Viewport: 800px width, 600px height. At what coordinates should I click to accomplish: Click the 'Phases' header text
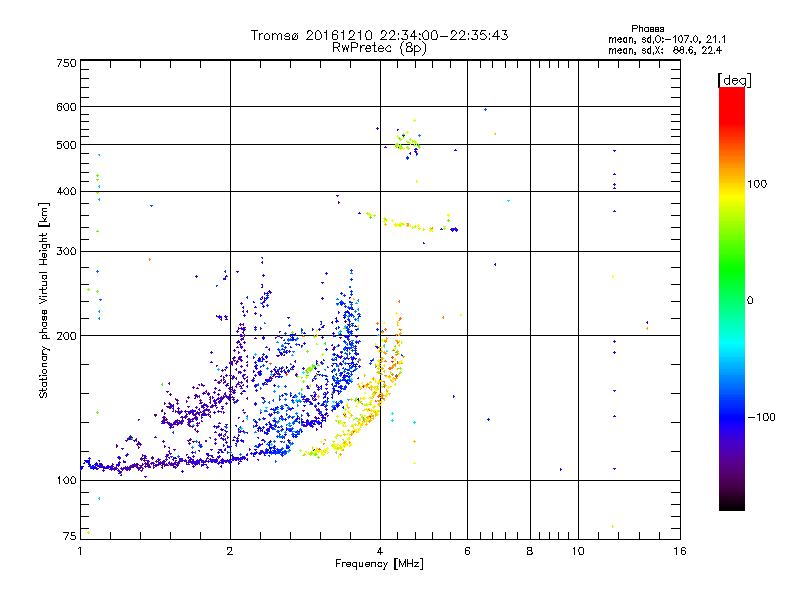click(x=647, y=29)
